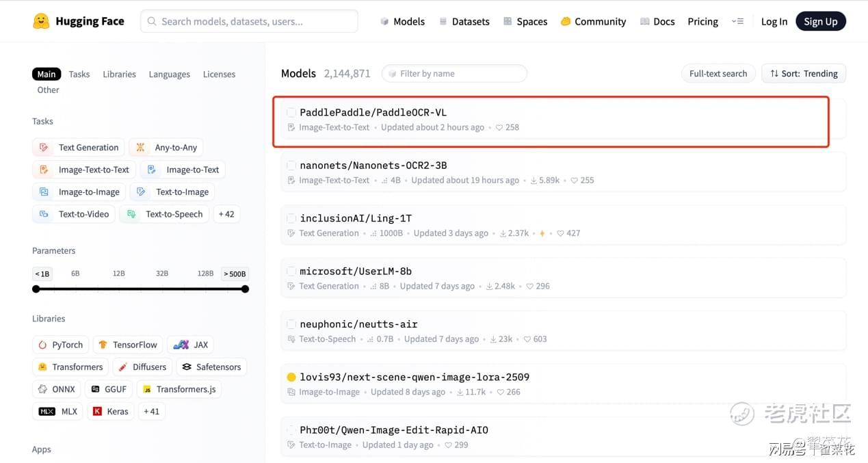Switch to the Libraries filter tab

(x=119, y=74)
